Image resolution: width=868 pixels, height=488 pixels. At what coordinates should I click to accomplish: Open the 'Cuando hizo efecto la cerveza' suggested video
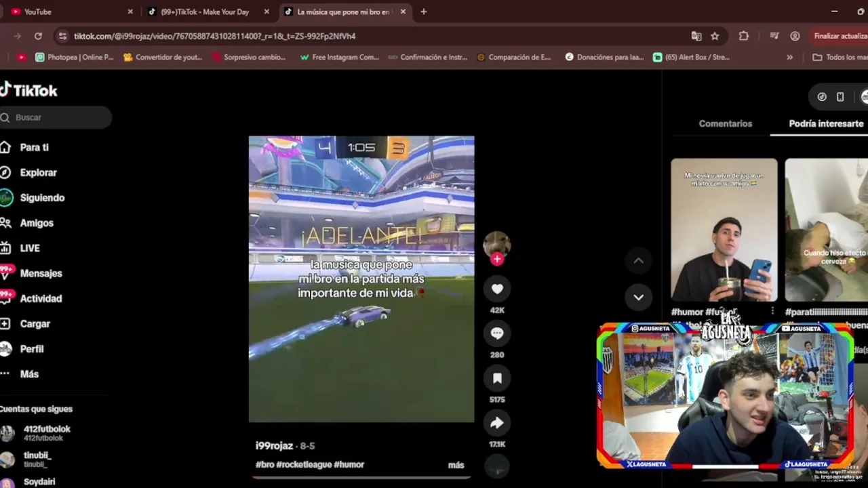point(826,230)
